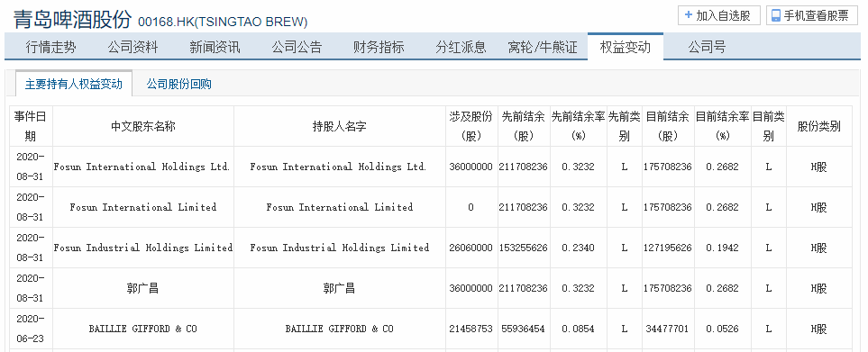The image size is (868, 352).
Task: Click H股 in the BAILLIE GIFFORD row
Action: (818, 329)
